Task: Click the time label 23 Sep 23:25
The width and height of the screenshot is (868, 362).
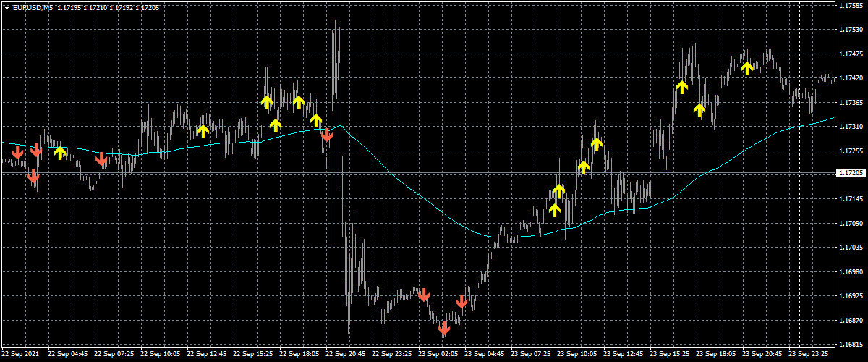Action: click(808, 355)
